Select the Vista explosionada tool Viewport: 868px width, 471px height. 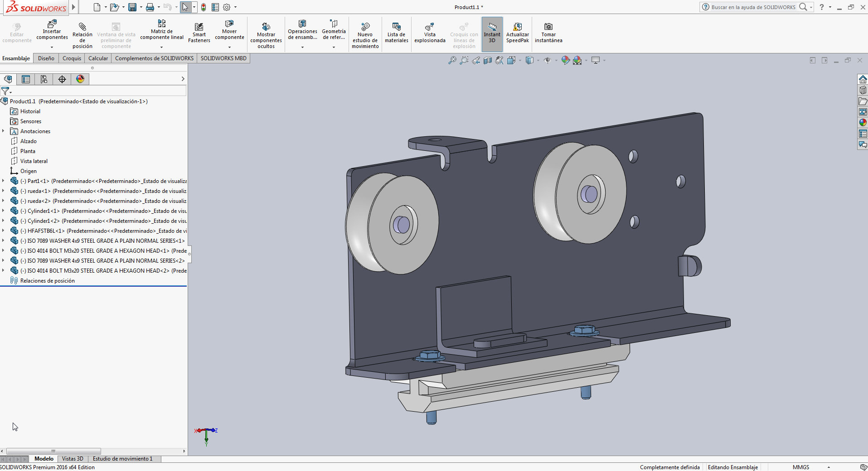click(x=429, y=27)
